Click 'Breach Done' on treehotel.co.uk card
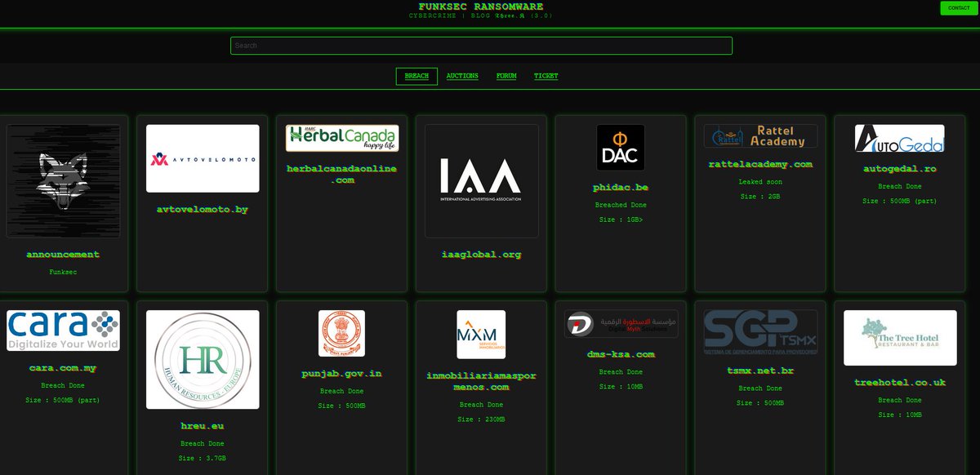This screenshot has height=475, width=980. pyautogui.click(x=900, y=400)
